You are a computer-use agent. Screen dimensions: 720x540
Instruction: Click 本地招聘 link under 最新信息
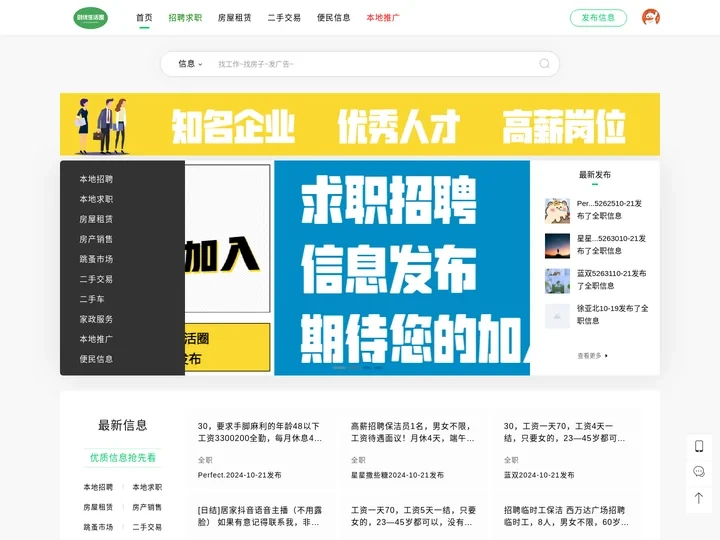(98, 487)
